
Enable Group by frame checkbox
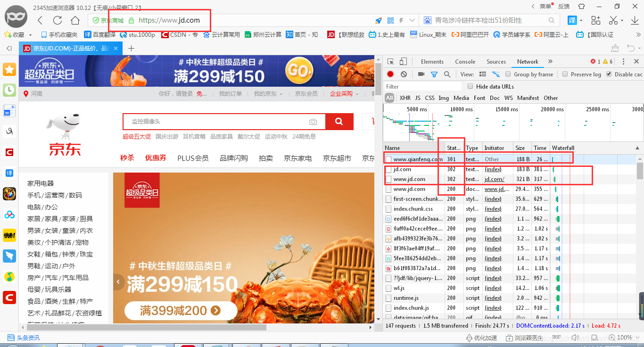pos(508,74)
